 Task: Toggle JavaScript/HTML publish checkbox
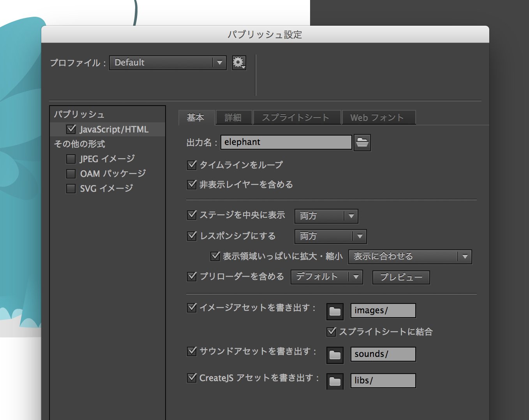(x=71, y=129)
